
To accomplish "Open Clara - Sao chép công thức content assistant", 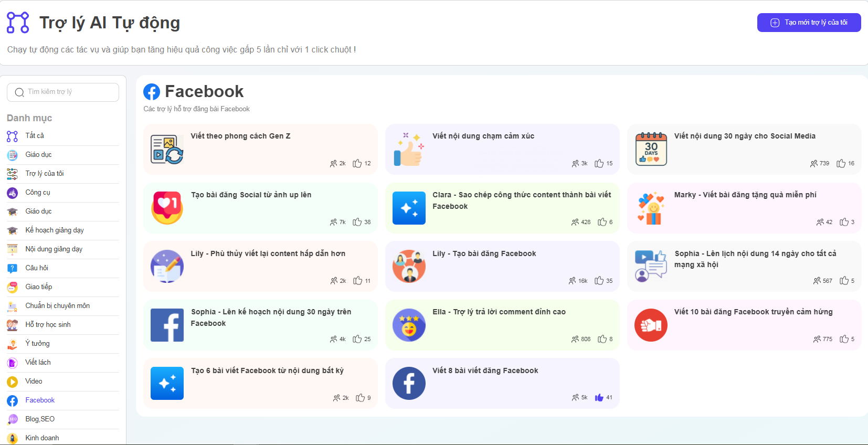I will tap(521, 200).
